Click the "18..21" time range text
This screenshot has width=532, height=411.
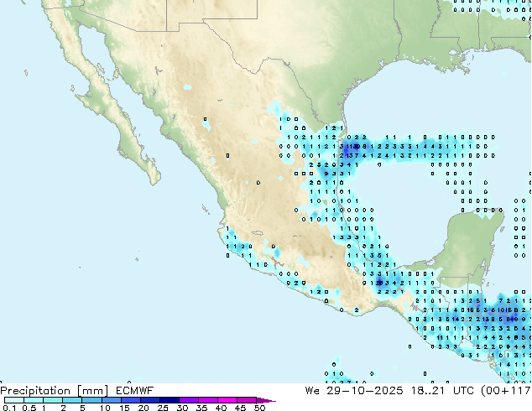[x=427, y=391]
